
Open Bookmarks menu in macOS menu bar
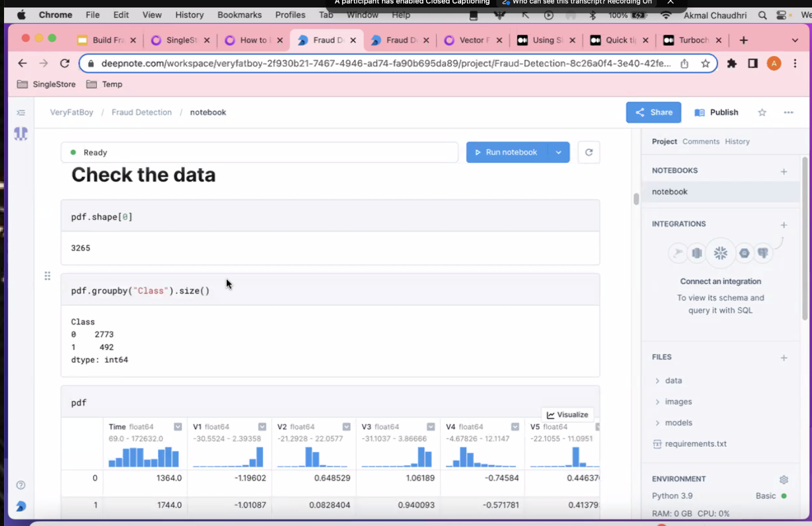click(240, 15)
